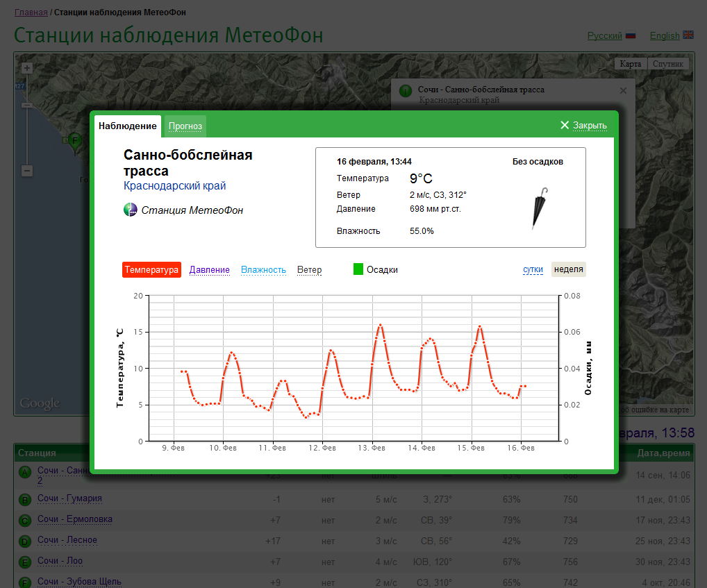Click the 42% humidity cell
Screen dimensions: 707x588
pos(511,541)
